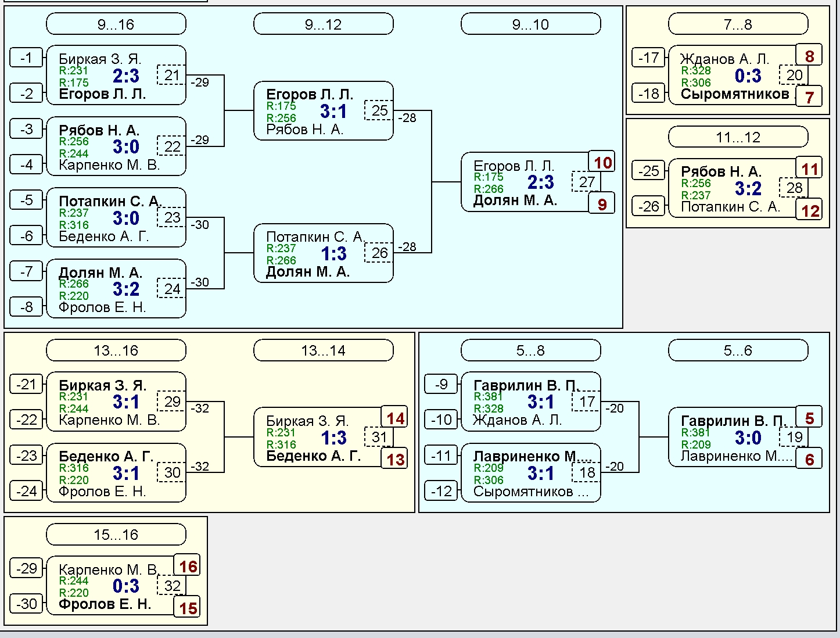Click the -5 source slot
840x638 pixels.
pos(27,200)
